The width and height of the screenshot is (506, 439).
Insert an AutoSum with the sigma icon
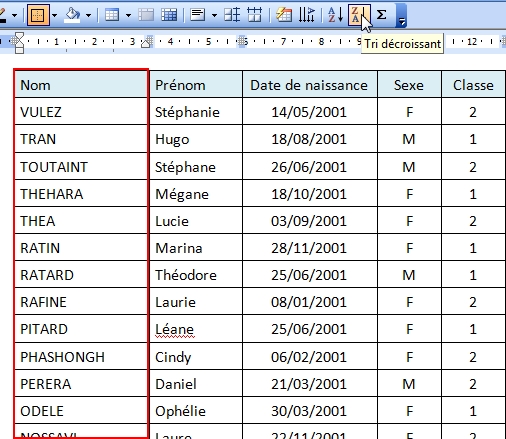tap(381, 15)
